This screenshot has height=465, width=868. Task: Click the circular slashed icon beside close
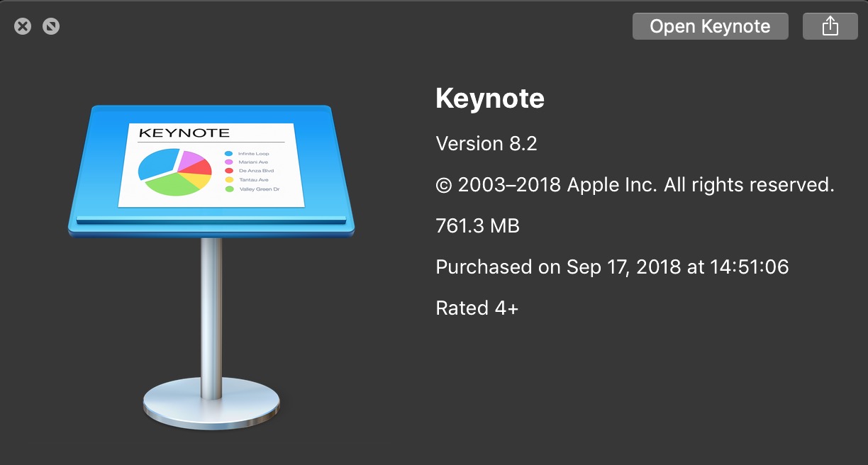[51, 27]
